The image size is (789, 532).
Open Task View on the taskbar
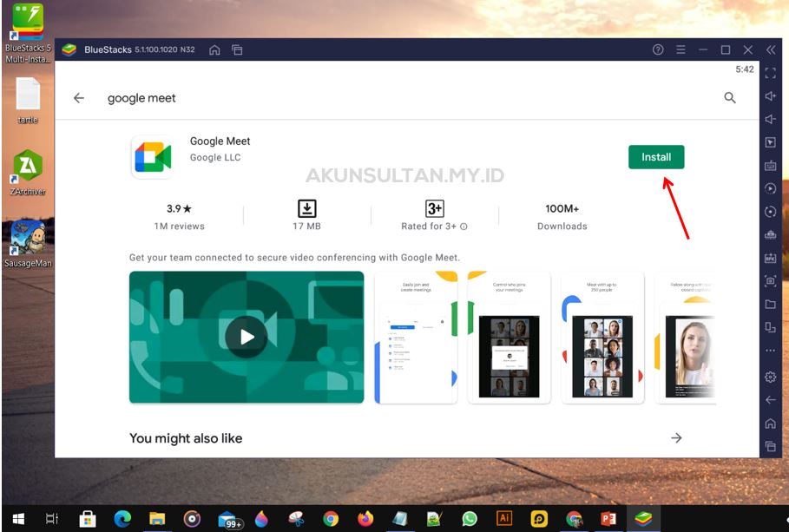(52, 518)
